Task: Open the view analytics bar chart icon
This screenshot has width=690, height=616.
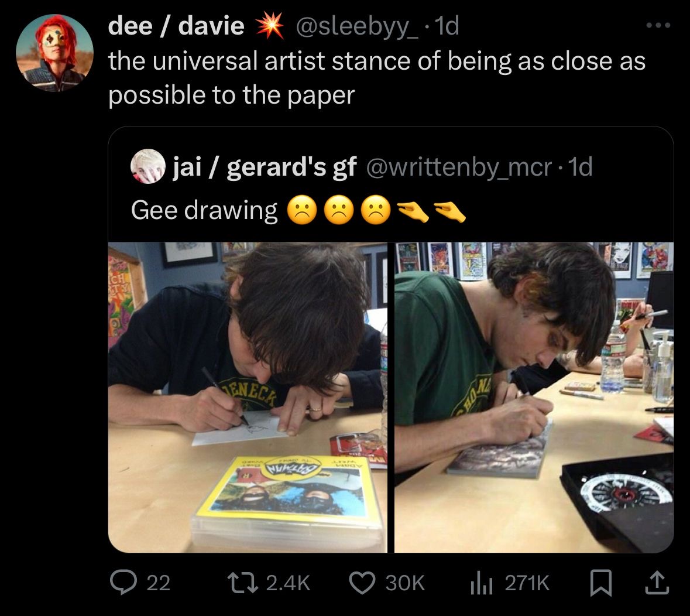Action: click(x=481, y=583)
